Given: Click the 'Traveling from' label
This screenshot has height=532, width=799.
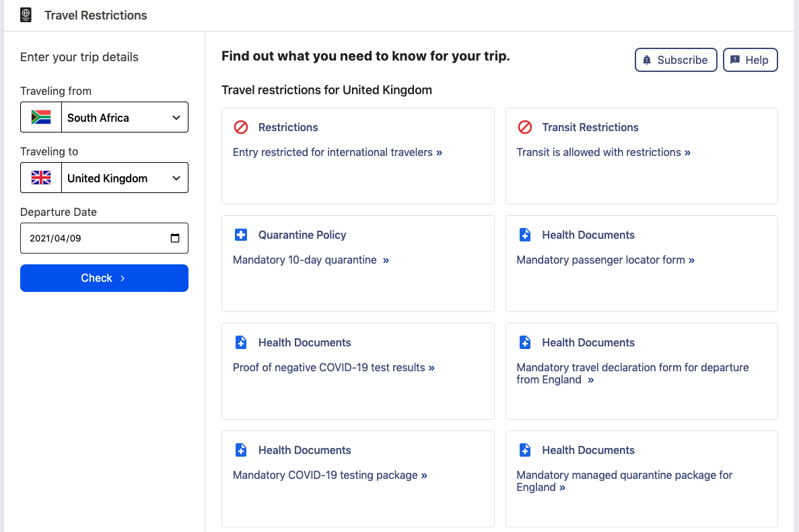Looking at the screenshot, I should point(56,91).
